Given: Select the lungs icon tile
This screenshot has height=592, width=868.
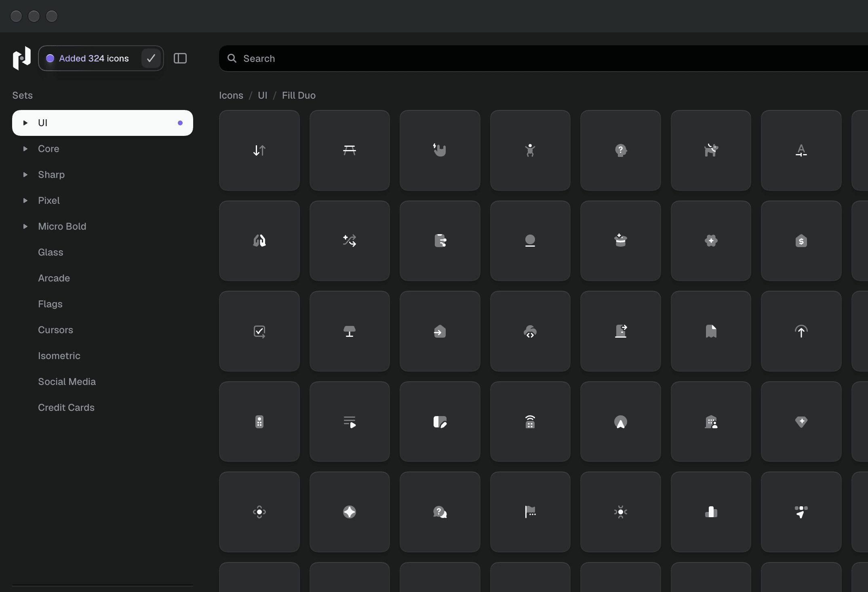Looking at the screenshot, I should pos(259,241).
